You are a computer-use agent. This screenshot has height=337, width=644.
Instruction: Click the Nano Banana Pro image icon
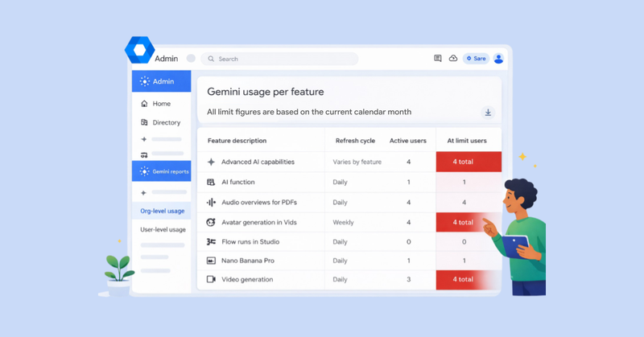[211, 261]
